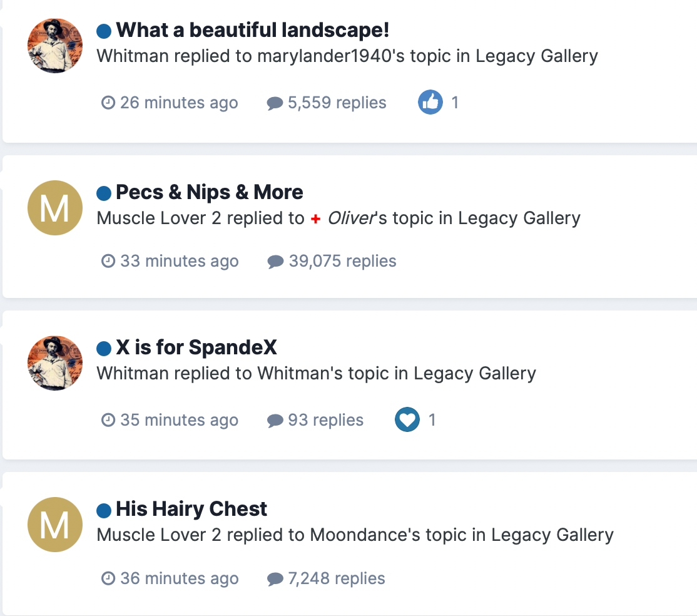697x616 pixels.
Task: Open the topic Pecs & Nips & More
Action: [x=210, y=192]
